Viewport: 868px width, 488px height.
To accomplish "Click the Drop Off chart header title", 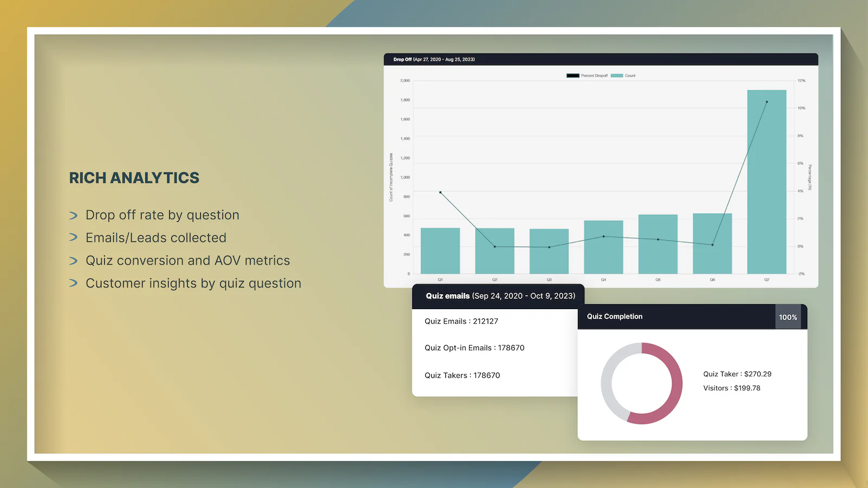I will tap(434, 60).
